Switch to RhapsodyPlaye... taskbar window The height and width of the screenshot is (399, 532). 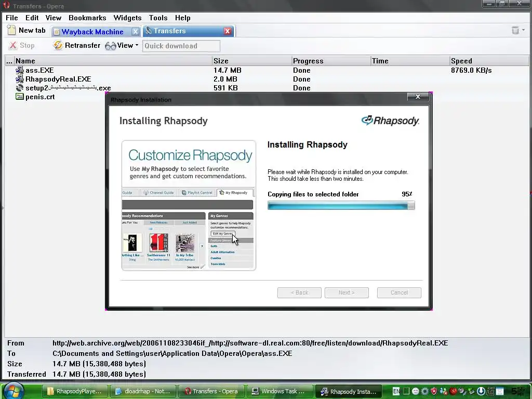tap(74, 391)
